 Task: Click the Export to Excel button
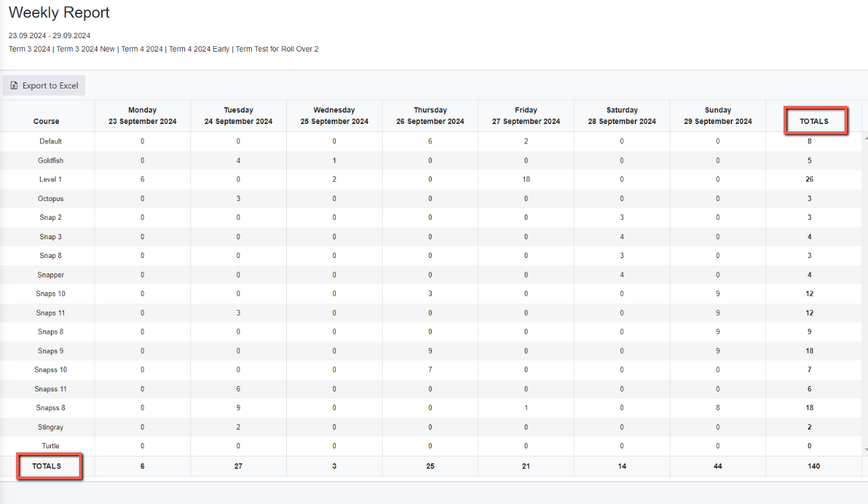pos(44,86)
